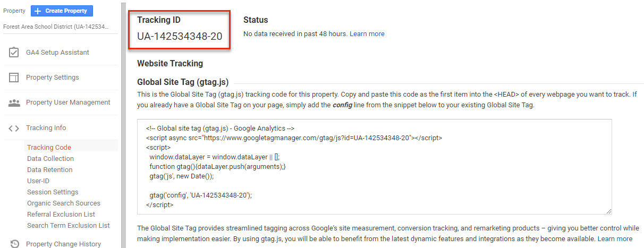The width and height of the screenshot is (644, 248).
Task: Click the Property User Management people icon
Action: (x=14, y=102)
